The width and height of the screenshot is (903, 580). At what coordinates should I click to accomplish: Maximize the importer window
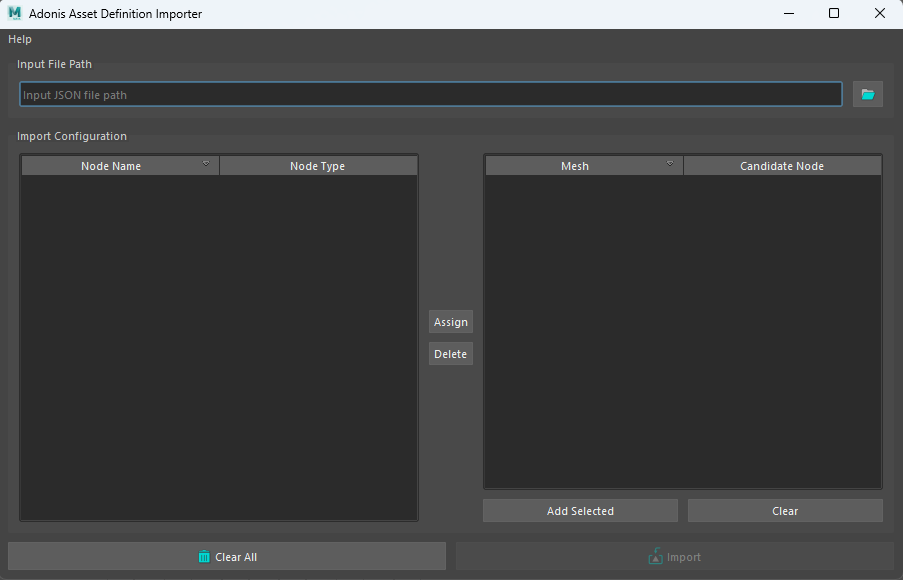pos(834,13)
